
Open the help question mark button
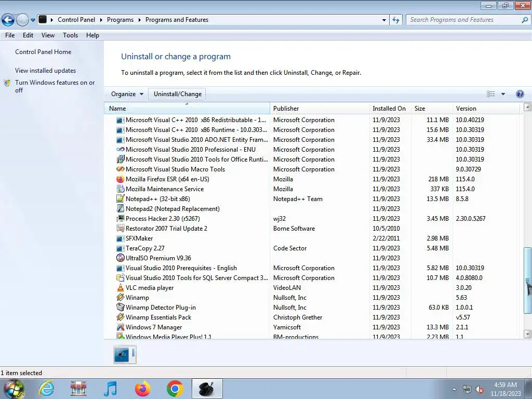click(520, 94)
